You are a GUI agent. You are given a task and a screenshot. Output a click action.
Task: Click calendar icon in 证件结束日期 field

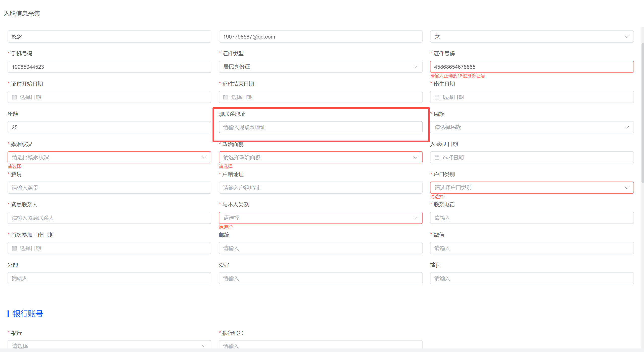(225, 97)
